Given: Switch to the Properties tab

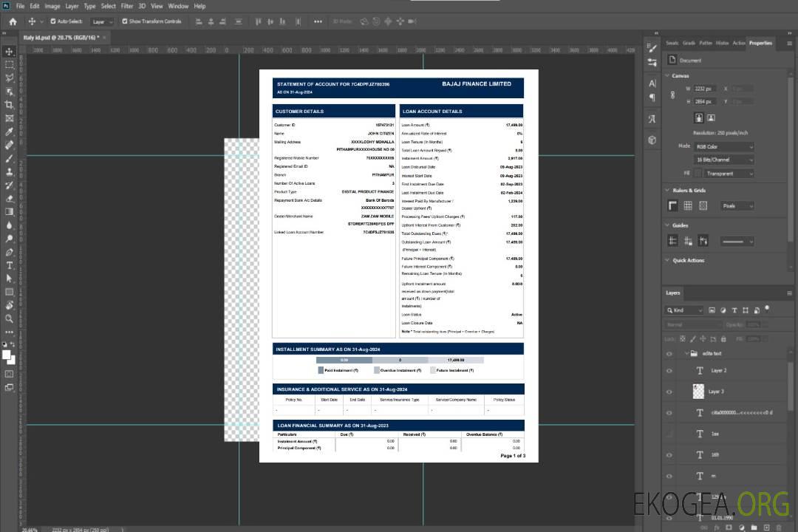Looking at the screenshot, I should [760, 44].
